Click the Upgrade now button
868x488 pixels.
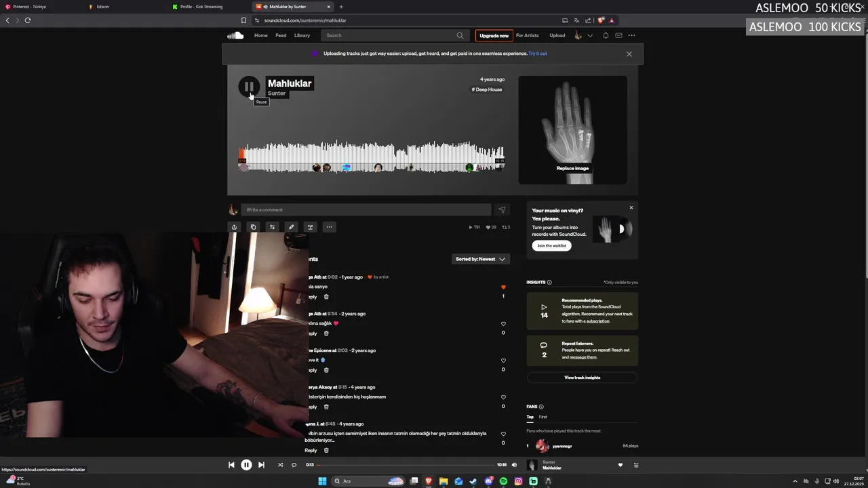(494, 35)
